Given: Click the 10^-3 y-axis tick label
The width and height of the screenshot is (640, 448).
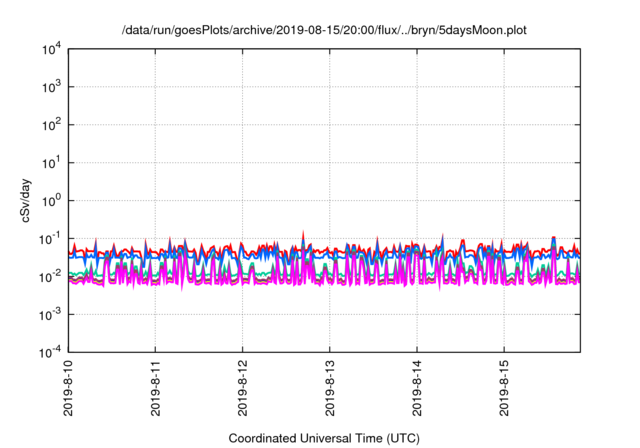Looking at the screenshot, I should pos(50,315).
